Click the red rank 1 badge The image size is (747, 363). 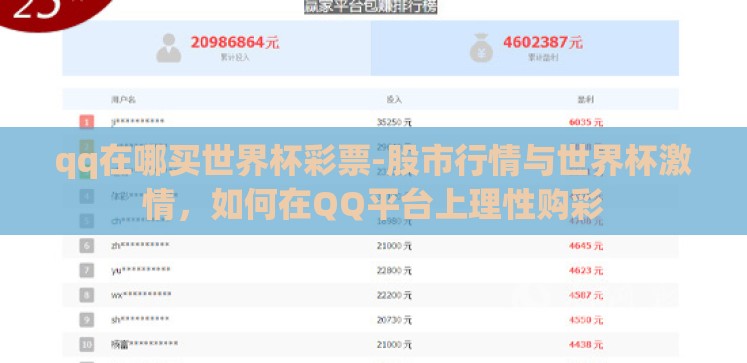click(x=87, y=122)
